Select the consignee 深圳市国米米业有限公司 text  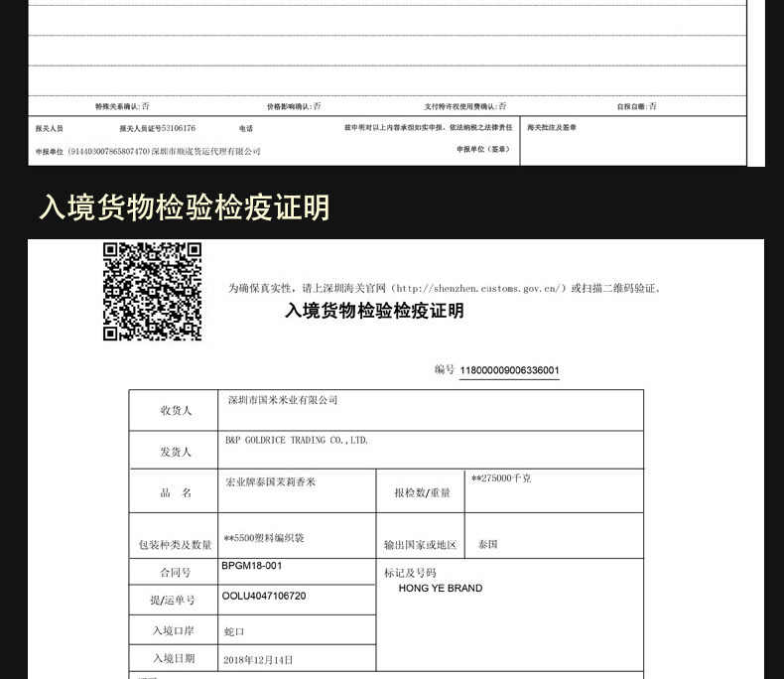[283, 400]
